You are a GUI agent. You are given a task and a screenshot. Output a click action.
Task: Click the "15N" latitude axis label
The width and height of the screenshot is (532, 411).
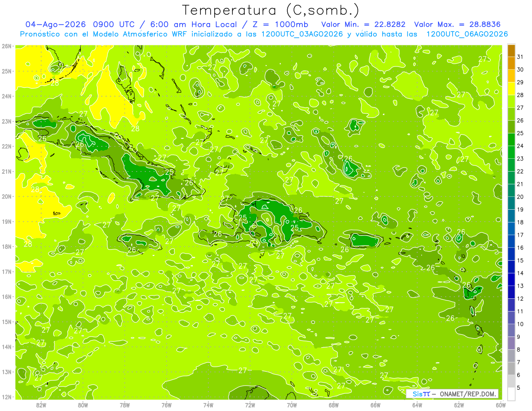point(6,321)
